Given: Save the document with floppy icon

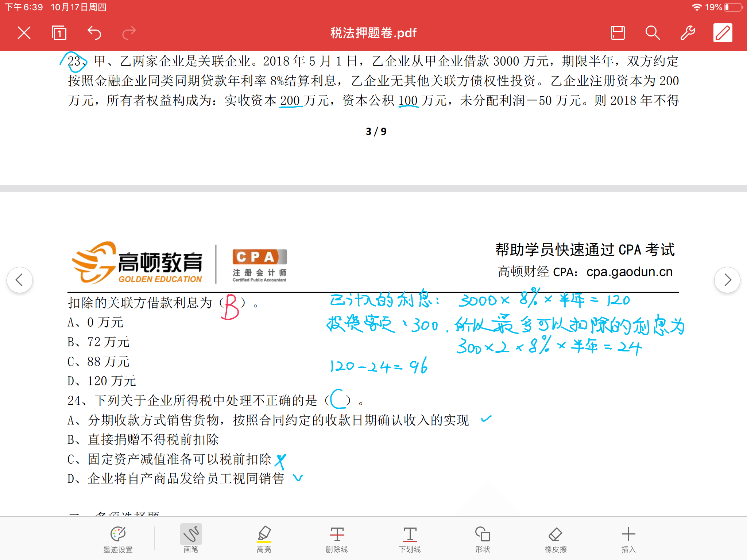Looking at the screenshot, I should point(618,33).
